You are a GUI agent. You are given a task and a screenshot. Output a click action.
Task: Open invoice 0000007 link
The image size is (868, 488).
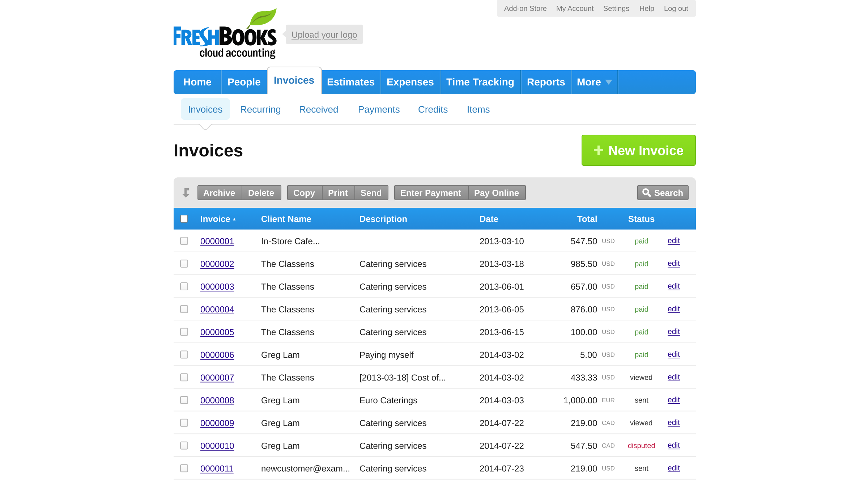tap(217, 378)
